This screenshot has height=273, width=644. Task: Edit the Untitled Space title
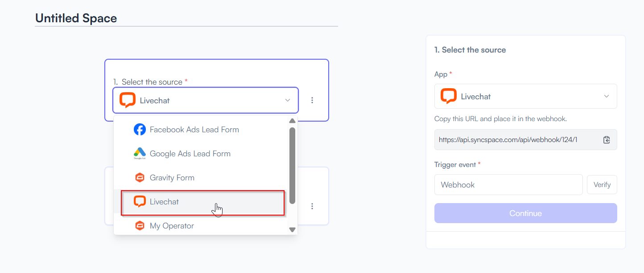pyautogui.click(x=76, y=18)
